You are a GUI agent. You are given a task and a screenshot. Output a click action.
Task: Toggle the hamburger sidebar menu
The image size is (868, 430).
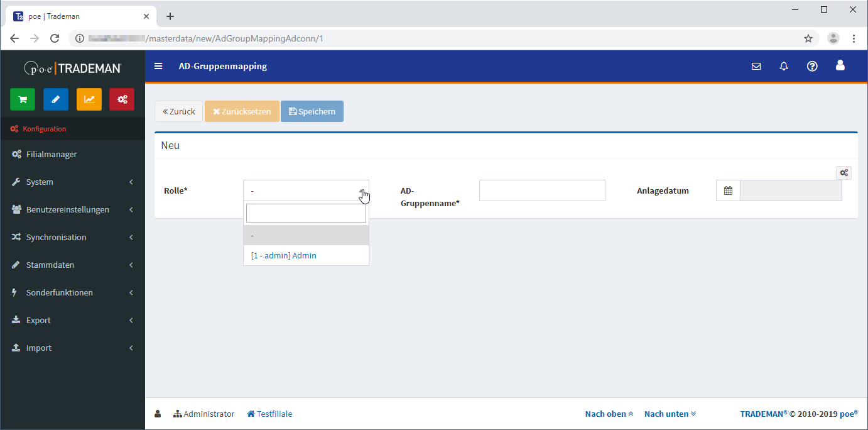coord(158,66)
